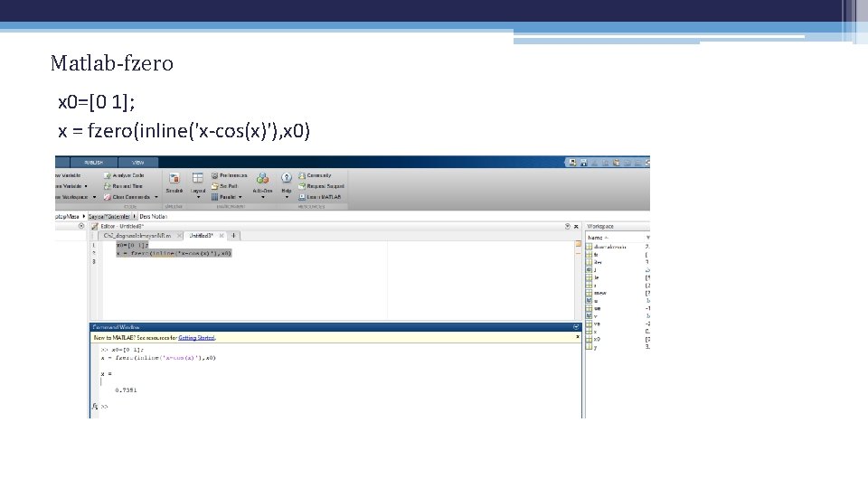
Task: Follow the Getting Started link
Action: pos(196,337)
